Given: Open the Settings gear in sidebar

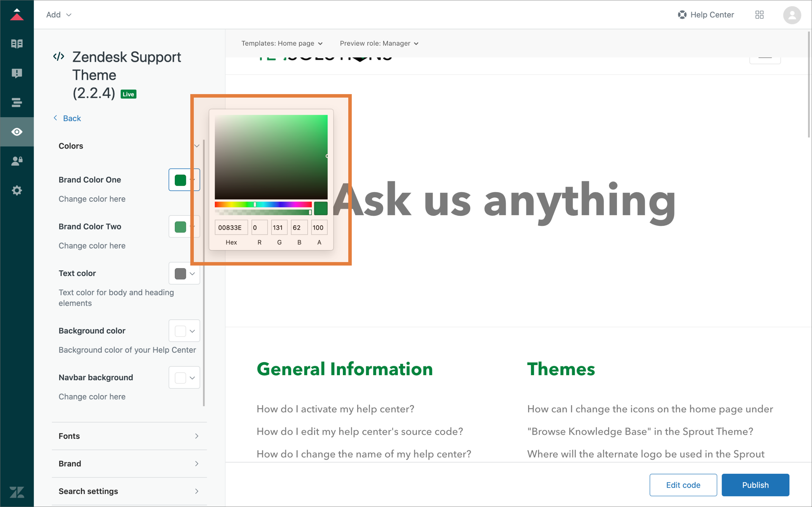Looking at the screenshot, I should click(x=17, y=190).
